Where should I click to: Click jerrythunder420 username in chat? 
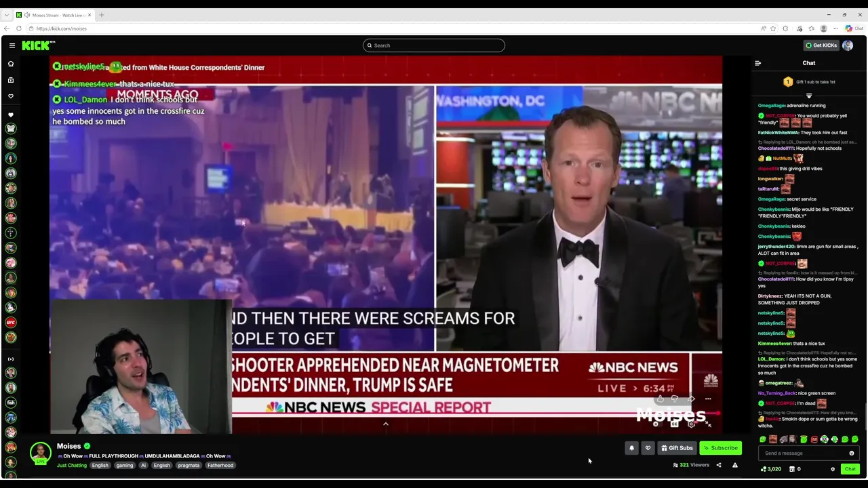[776, 247]
